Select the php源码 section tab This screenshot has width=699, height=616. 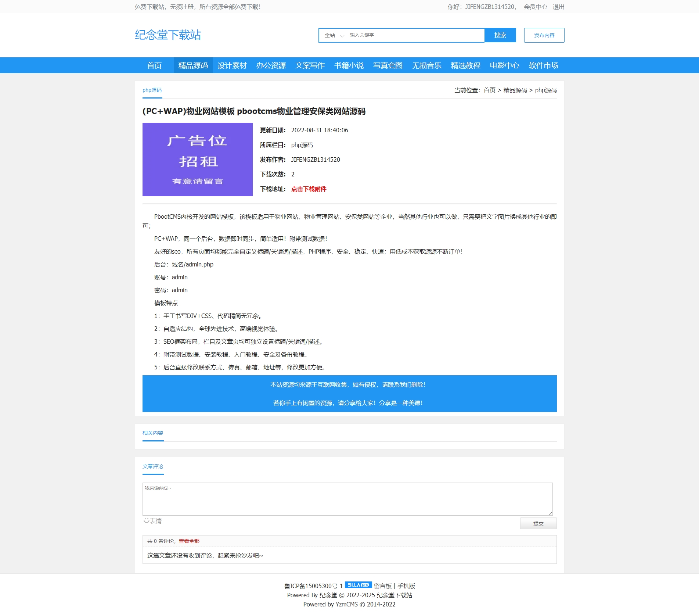152,90
